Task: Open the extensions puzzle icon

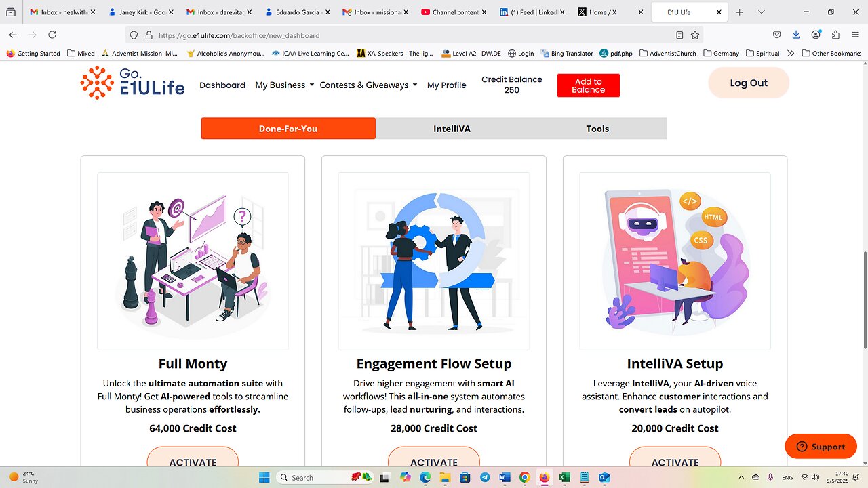Action: 835,35
